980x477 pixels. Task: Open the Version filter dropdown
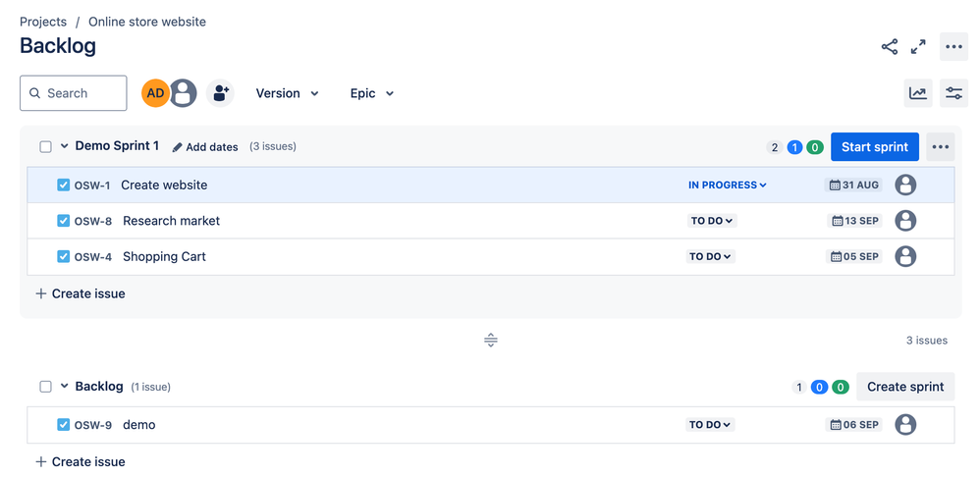(288, 93)
